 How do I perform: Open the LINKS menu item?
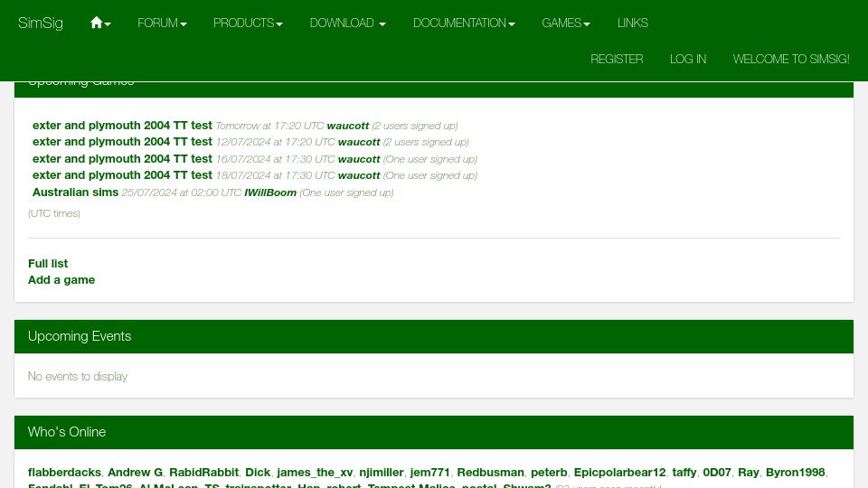pyautogui.click(x=633, y=23)
